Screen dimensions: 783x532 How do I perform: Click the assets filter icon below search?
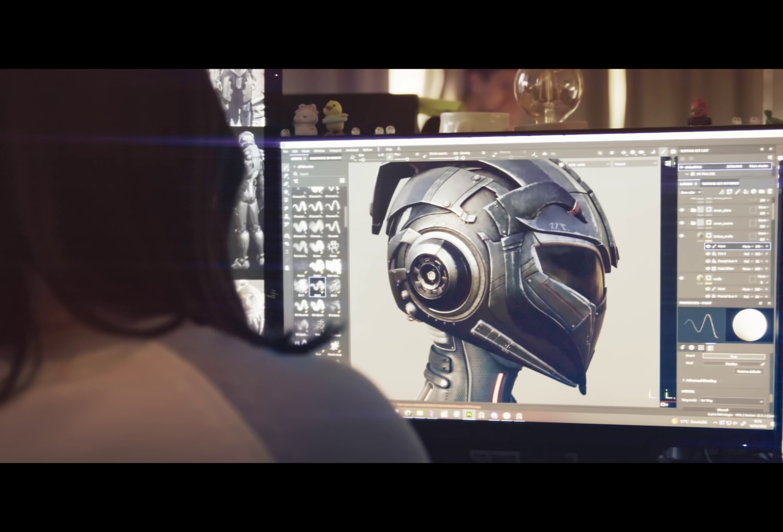(x=296, y=181)
